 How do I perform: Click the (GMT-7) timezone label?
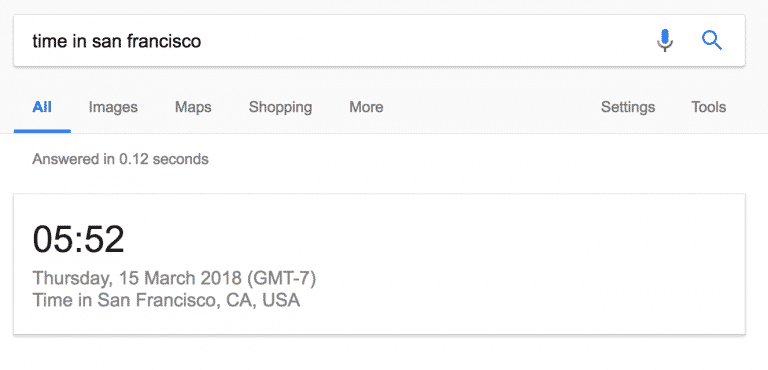click(x=282, y=278)
